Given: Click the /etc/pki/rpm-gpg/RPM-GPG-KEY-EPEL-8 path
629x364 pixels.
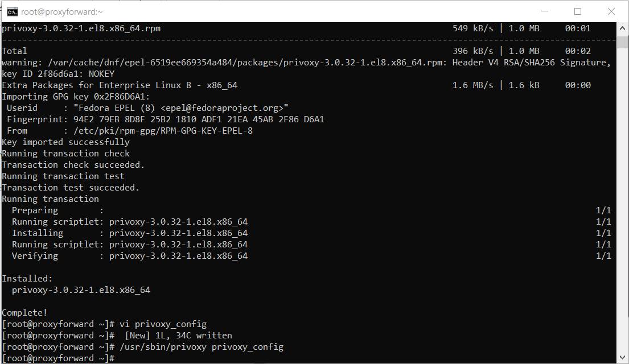Looking at the screenshot, I should pos(163,131).
